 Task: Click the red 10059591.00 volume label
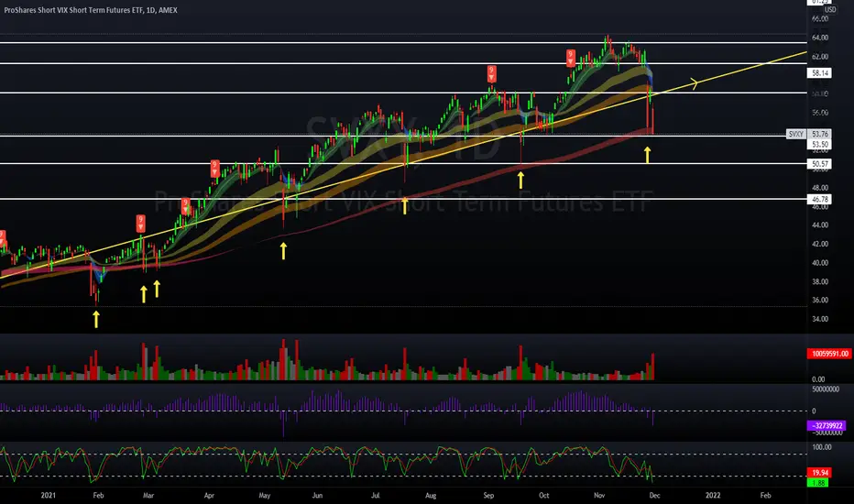[829, 354]
